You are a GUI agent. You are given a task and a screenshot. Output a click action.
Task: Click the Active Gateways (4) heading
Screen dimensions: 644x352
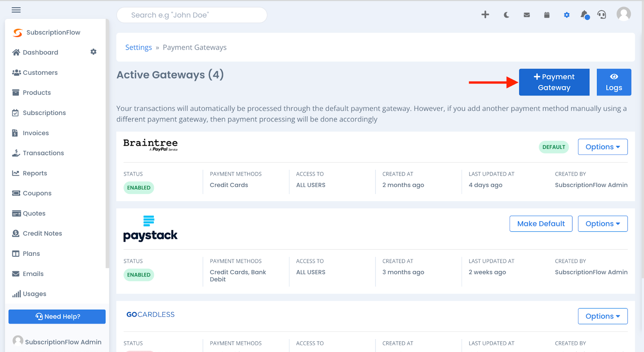(170, 75)
